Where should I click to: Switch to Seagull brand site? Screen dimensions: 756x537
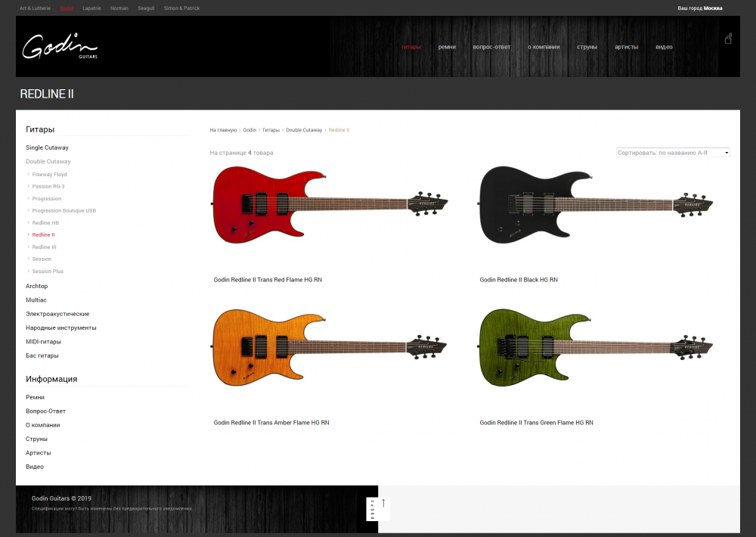(146, 8)
